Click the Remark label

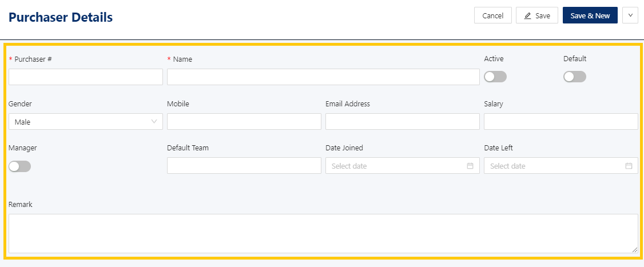coord(21,205)
